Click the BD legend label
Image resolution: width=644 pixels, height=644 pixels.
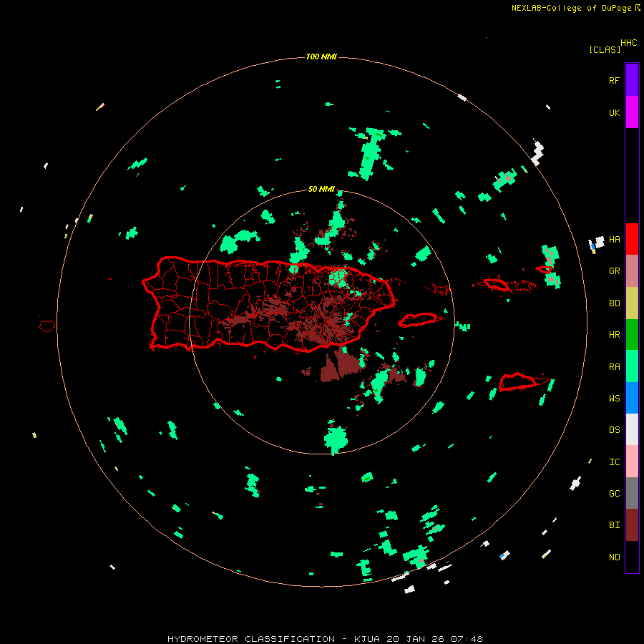coord(615,303)
